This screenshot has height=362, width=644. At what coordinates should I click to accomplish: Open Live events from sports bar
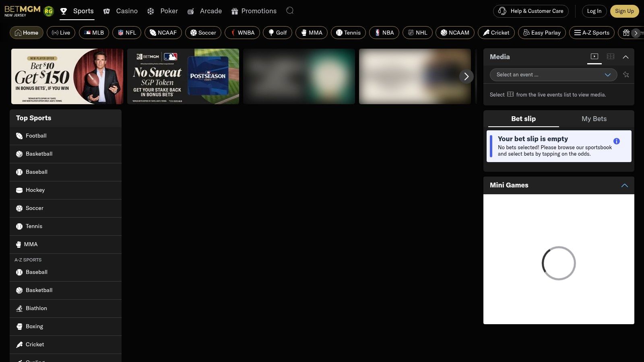pos(61,33)
